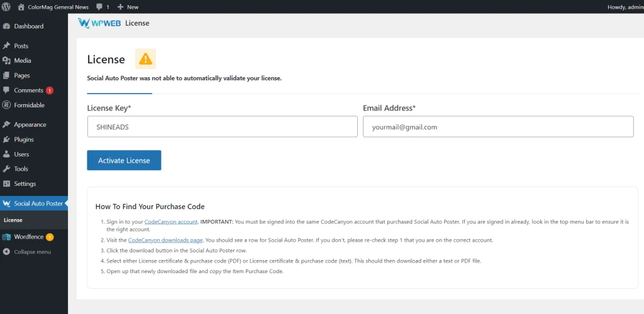Screen dimensions: 644x314
Task: Click the Tools wrench icon
Action: point(6,169)
